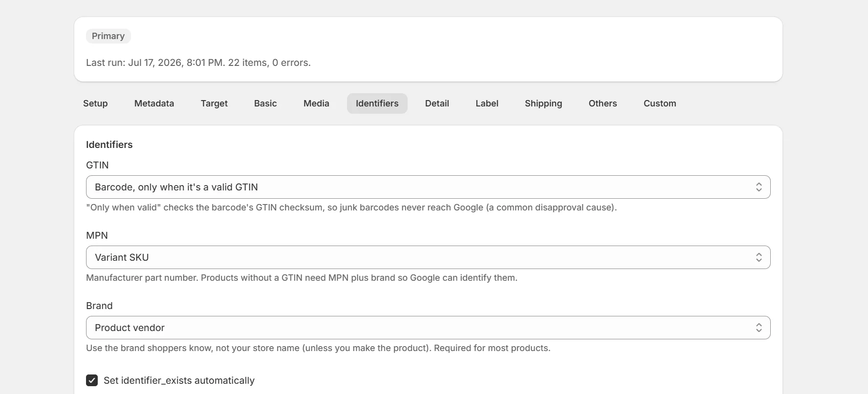Viewport: 868px width, 394px height.
Task: Click the Set identifier_exists automatically label
Action: point(179,380)
